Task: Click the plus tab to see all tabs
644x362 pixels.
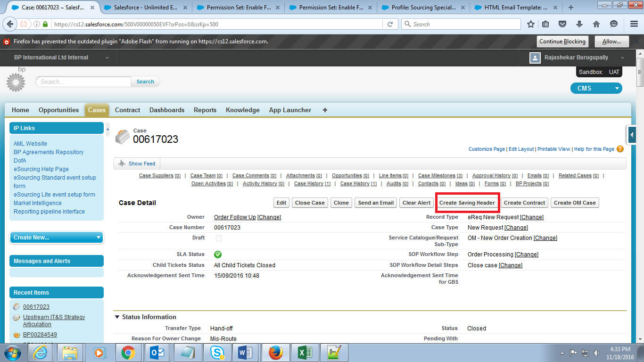Action: click(x=325, y=110)
